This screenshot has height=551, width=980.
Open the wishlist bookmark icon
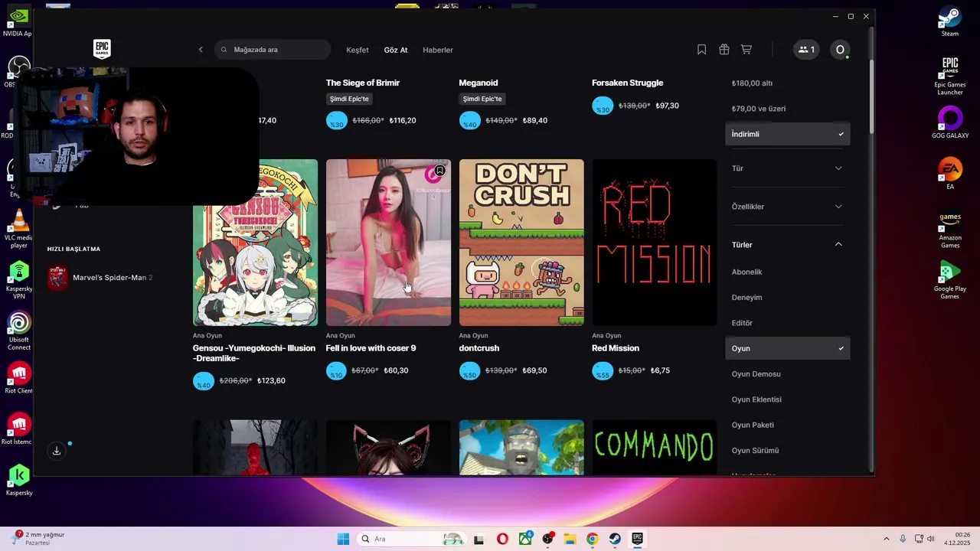701,50
